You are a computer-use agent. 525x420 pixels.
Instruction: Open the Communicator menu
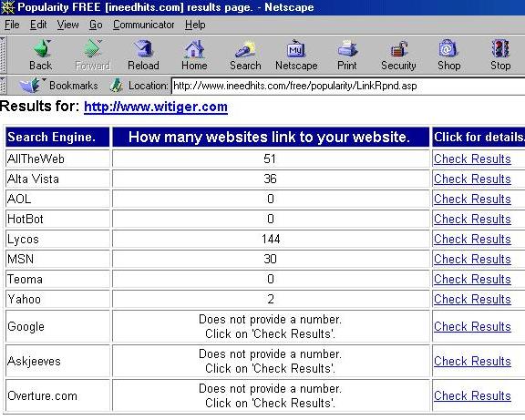pyautogui.click(x=144, y=25)
